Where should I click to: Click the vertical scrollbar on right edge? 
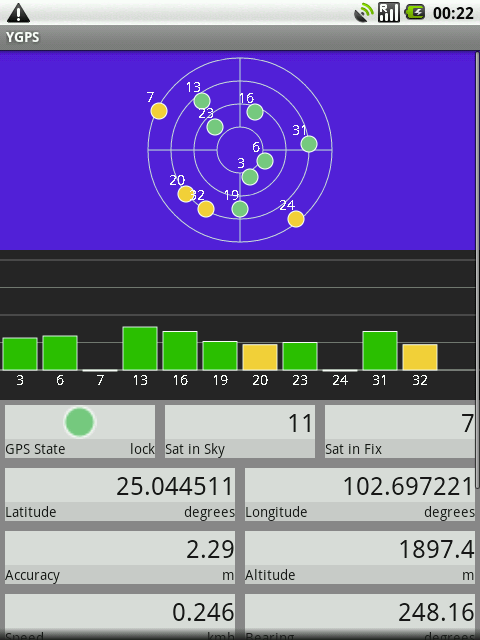coord(478,269)
